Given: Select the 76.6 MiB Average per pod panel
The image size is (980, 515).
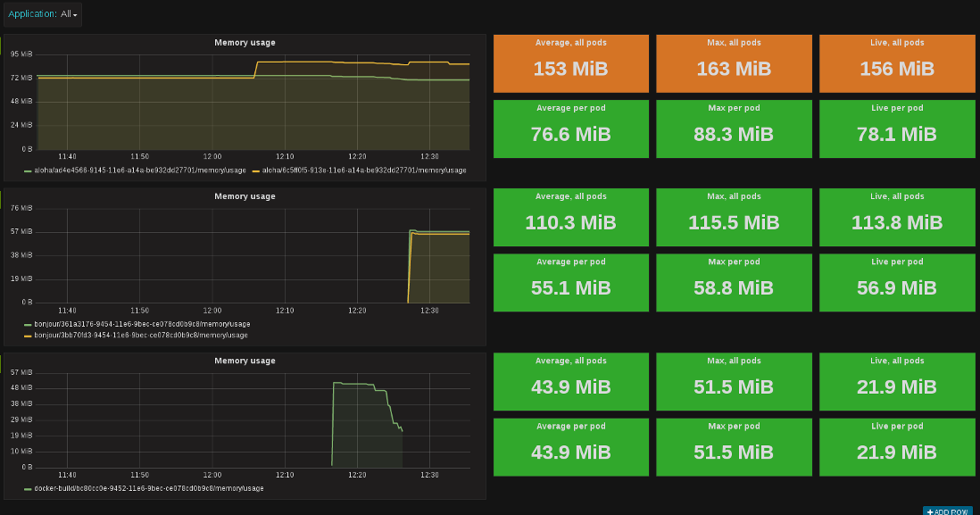Looking at the screenshot, I should (x=571, y=129).
